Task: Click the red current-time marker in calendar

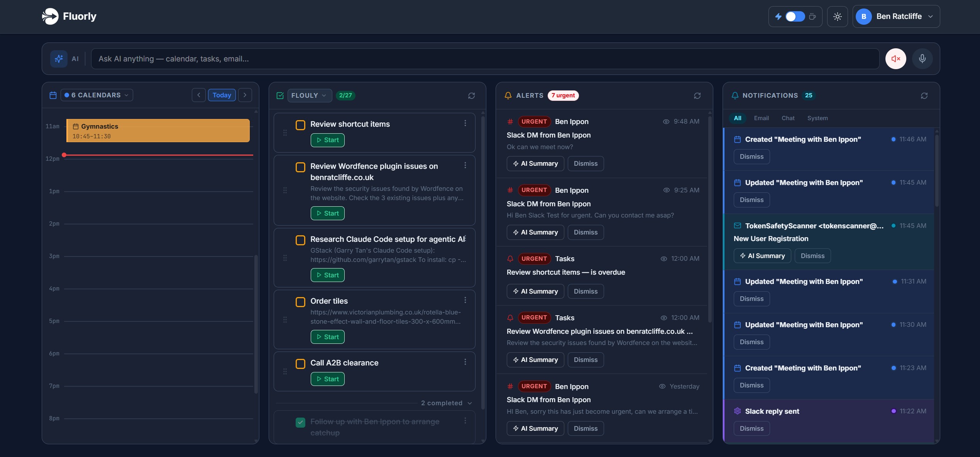Action: 64,155
